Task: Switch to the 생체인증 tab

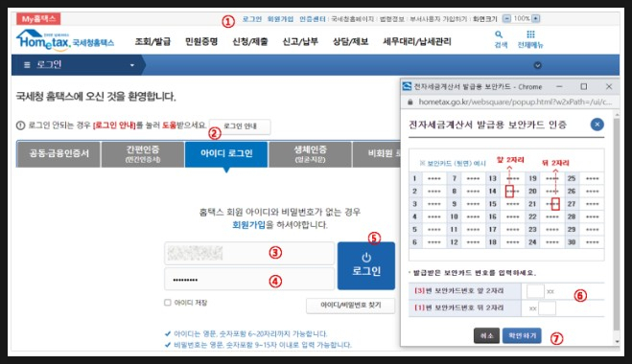Action: (x=310, y=154)
